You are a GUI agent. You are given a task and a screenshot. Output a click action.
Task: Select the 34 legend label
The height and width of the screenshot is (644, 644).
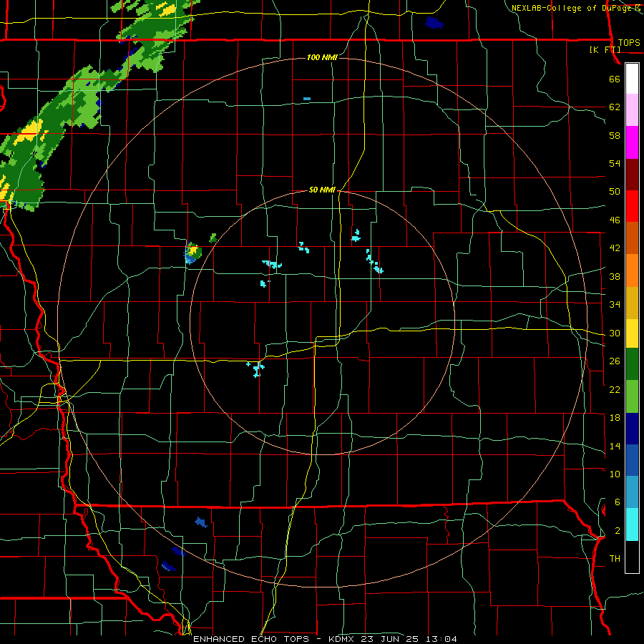pos(615,305)
